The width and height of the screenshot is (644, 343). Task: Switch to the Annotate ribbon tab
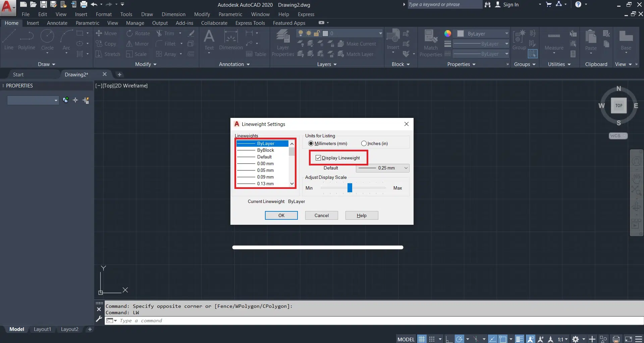[57, 23]
